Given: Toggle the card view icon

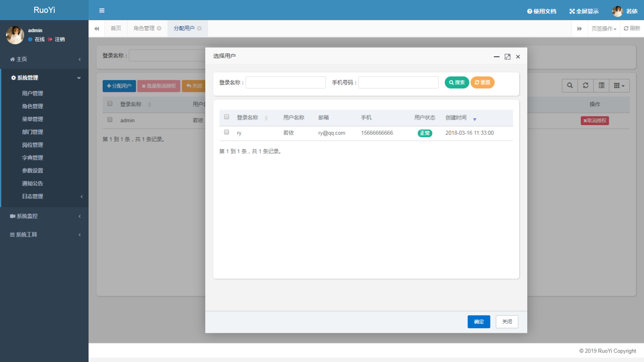Looking at the screenshot, I should point(601,85).
